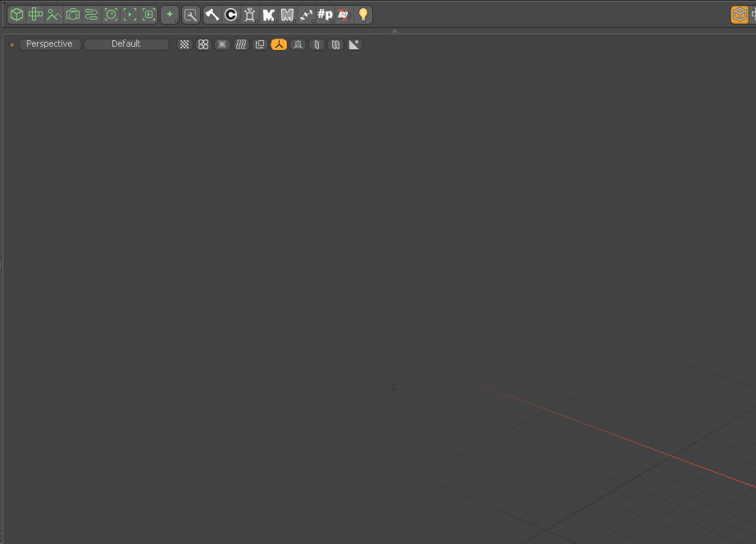Click the grey outlined M kit icon
This screenshot has width=756, height=544.
pyautogui.click(x=287, y=15)
